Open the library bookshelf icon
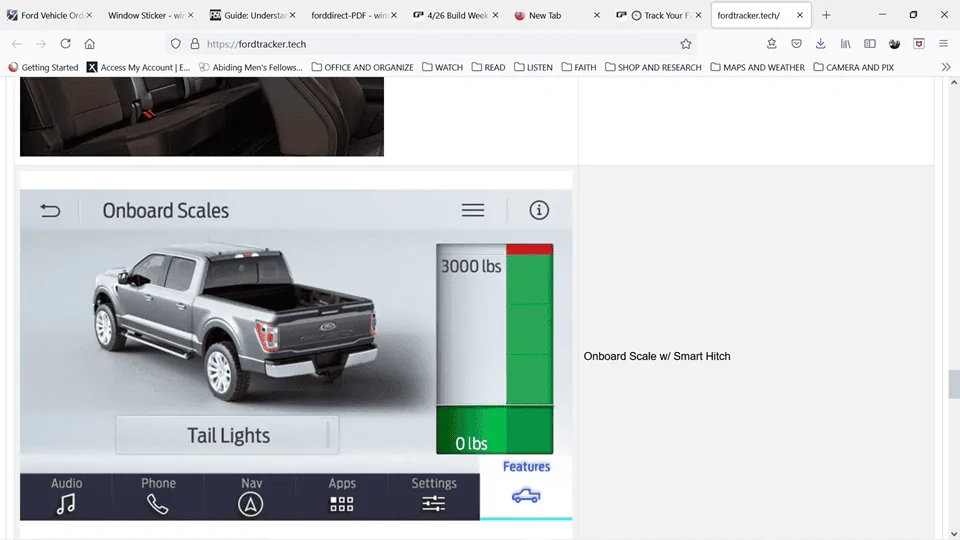Viewport: 960px width, 540px height. [845, 43]
